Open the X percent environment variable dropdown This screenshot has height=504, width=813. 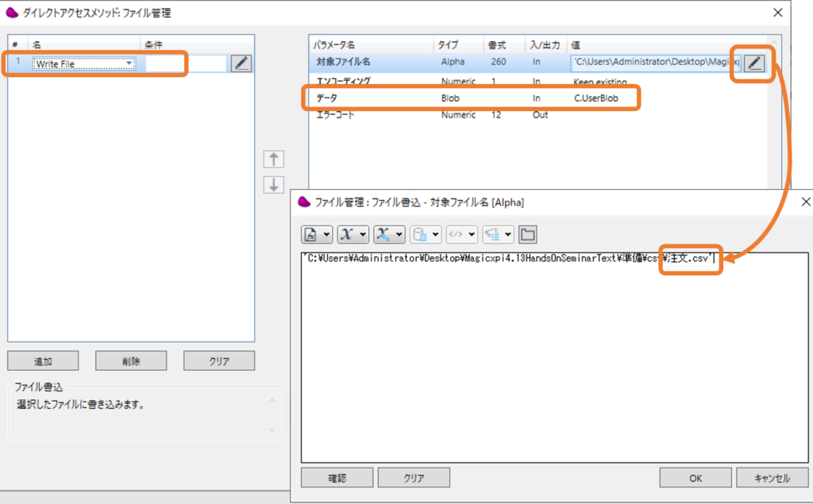(389, 234)
